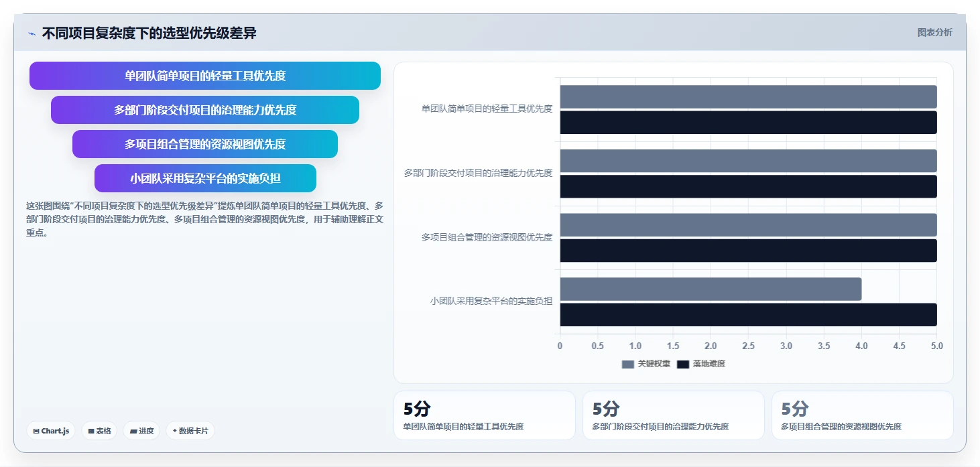Select funnel stage 多部门阶段交付项目的治理能力优先度
Image resolution: width=980 pixels, height=467 pixels.
click(205, 110)
